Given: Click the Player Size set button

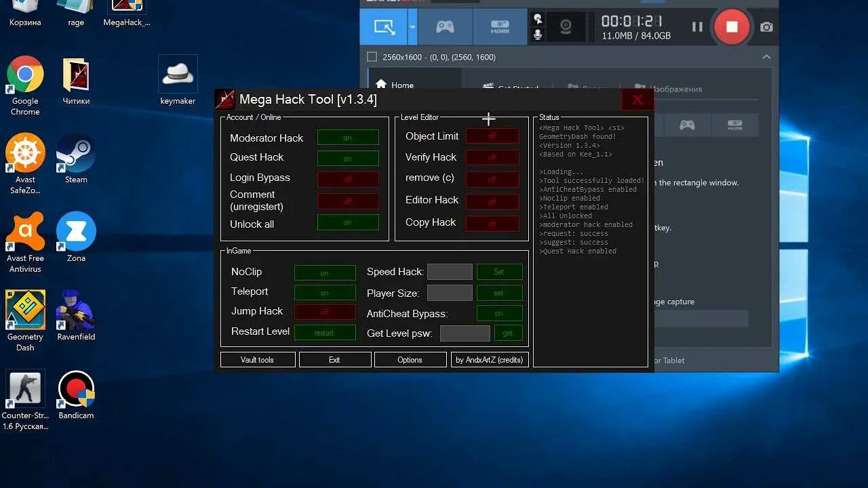Looking at the screenshot, I should pyautogui.click(x=500, y=293).
